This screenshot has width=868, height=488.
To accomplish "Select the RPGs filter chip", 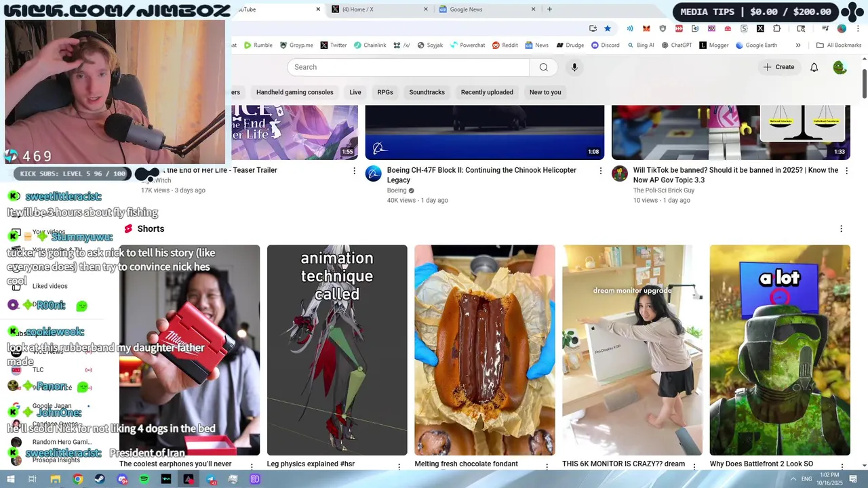I will 385,92.
